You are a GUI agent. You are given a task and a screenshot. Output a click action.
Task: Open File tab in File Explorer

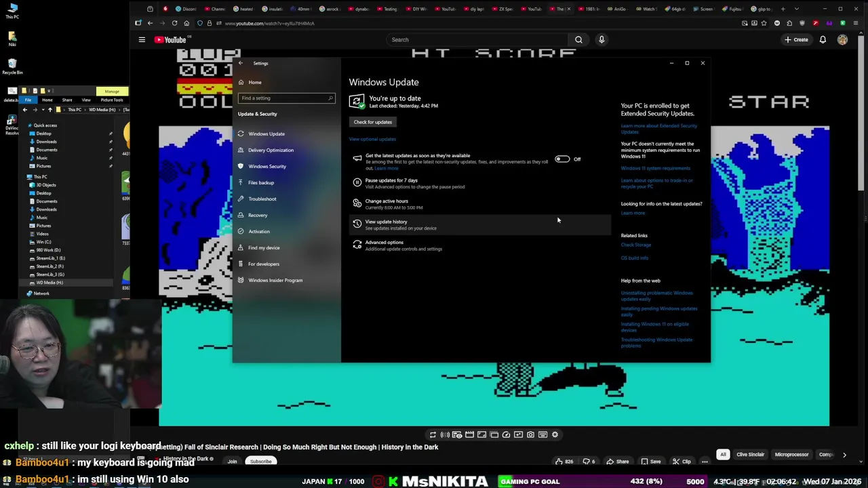28,100
